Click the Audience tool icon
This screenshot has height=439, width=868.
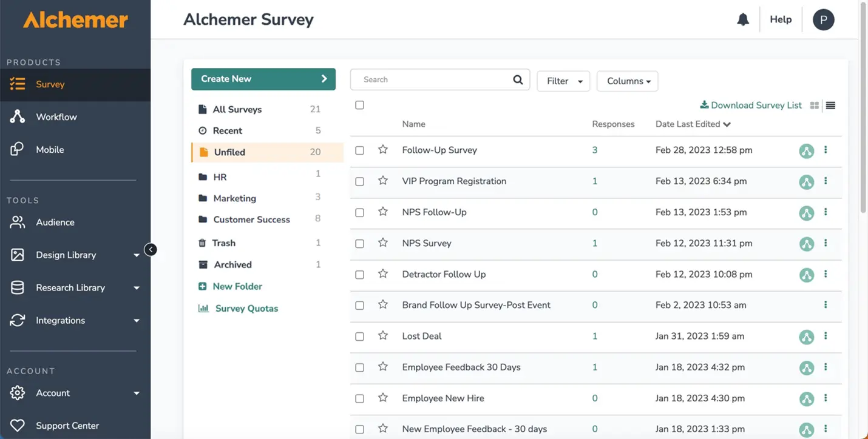tap(18, 222)
